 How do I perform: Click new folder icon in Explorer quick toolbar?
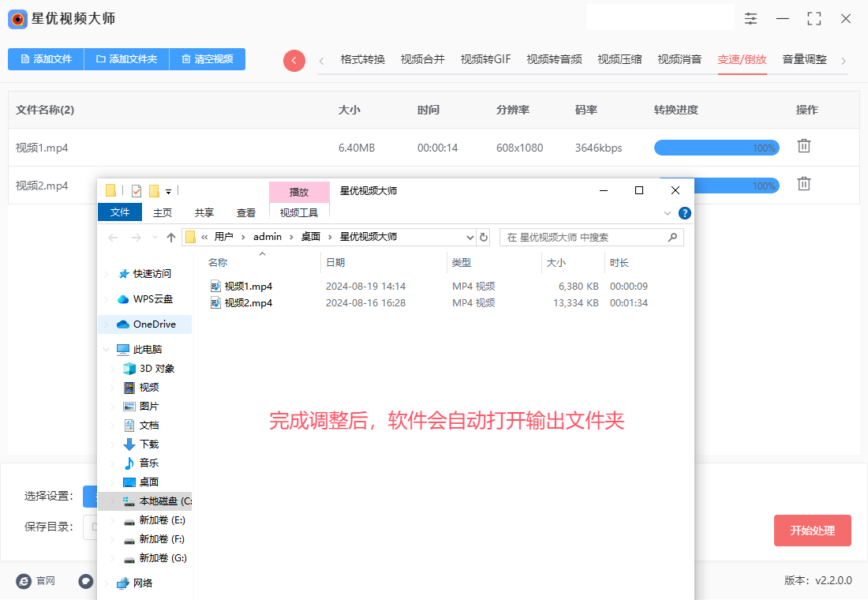click(154, 191)
